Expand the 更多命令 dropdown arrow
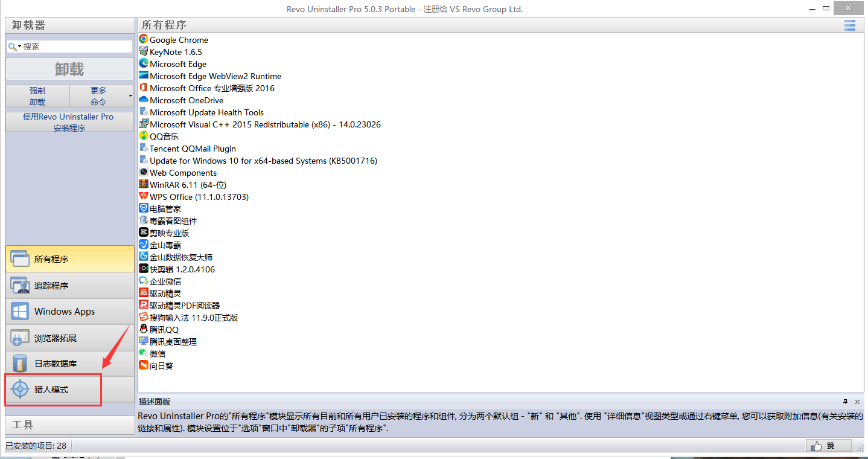 (x=130, y=96)
